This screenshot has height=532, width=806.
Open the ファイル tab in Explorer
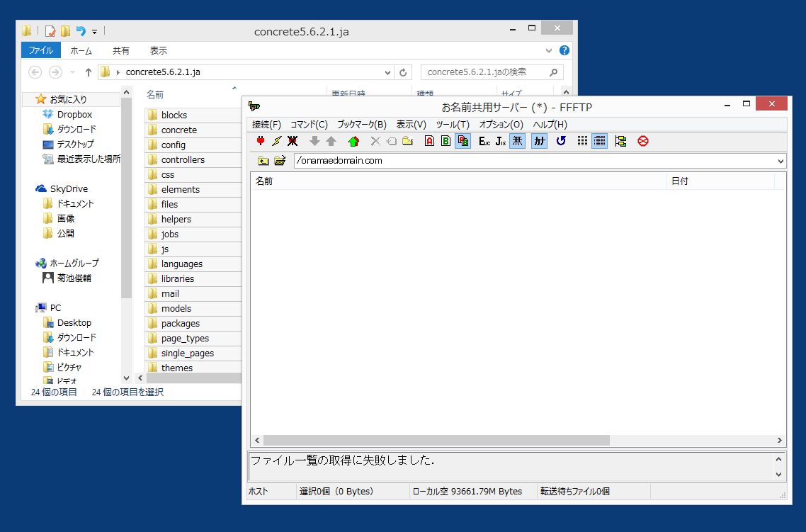tap(40, 50)
